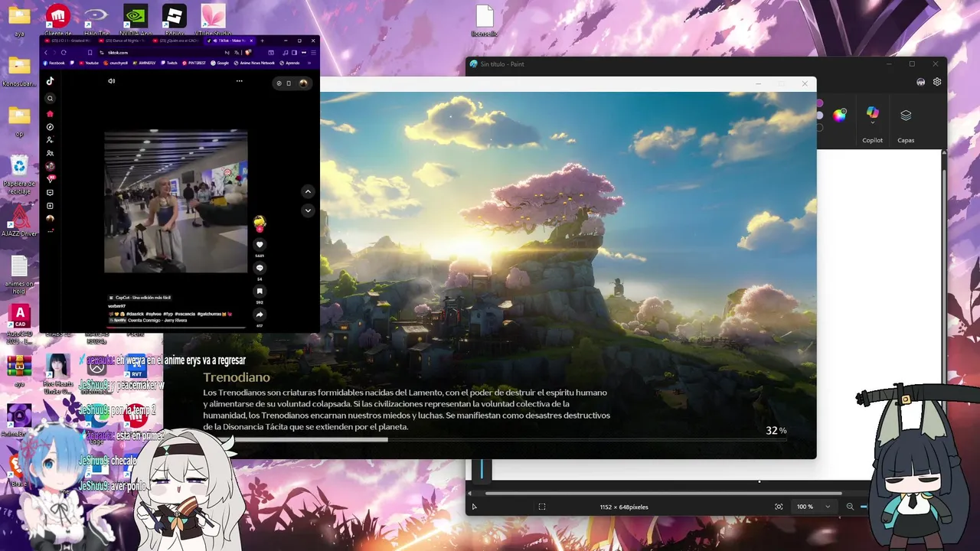This screenshot has height=551, width=980.
Task: Click the Brave shields icon in address bar
Action: click(x=247, y=53)
